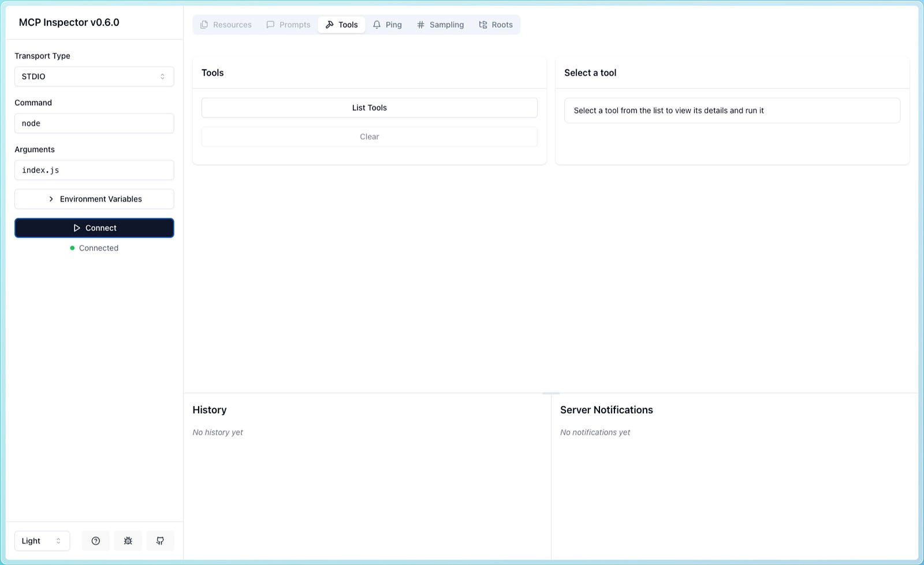Click the History heading

210,410
